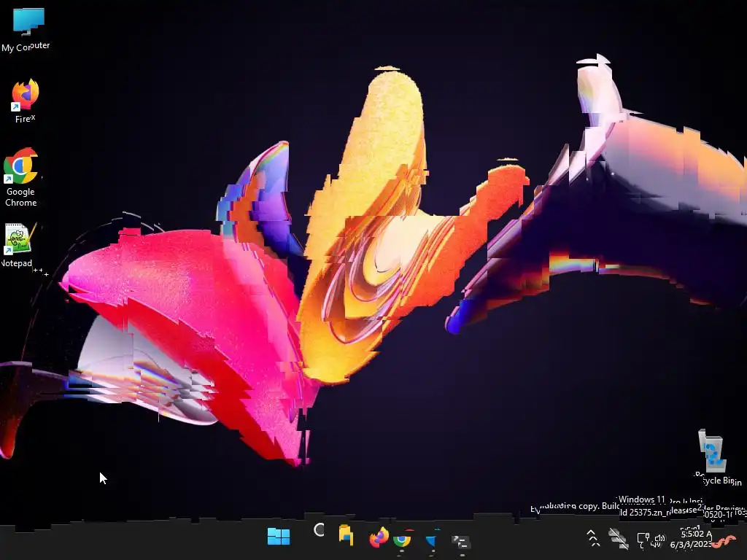Select the Google Chrome desktop shortcut

[20, 177]
